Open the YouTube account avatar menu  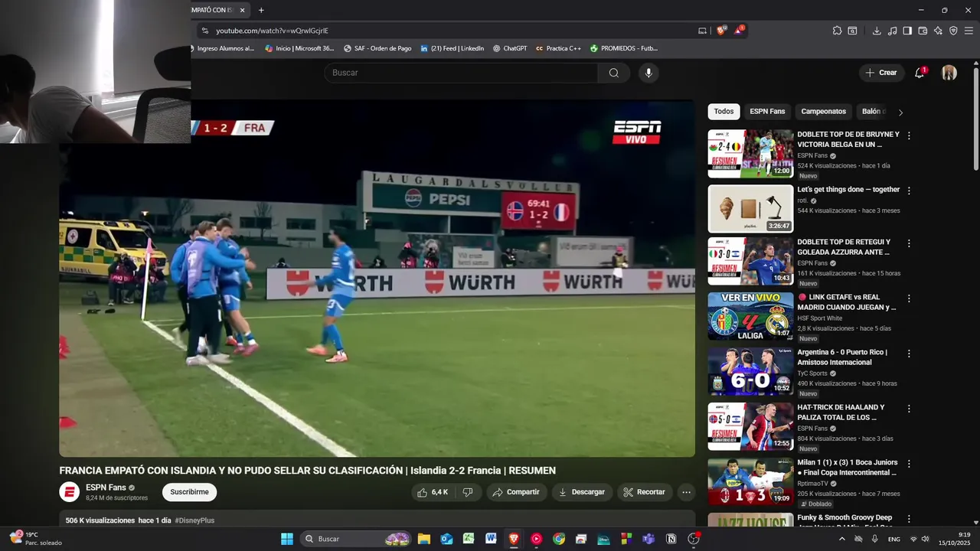tap(949, 73)
